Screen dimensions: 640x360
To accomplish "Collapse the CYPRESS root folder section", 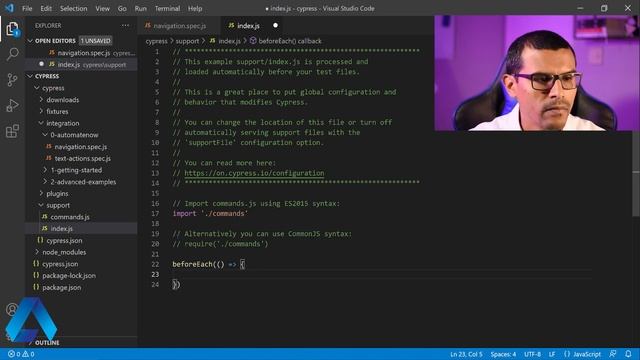I will point(30,76).
